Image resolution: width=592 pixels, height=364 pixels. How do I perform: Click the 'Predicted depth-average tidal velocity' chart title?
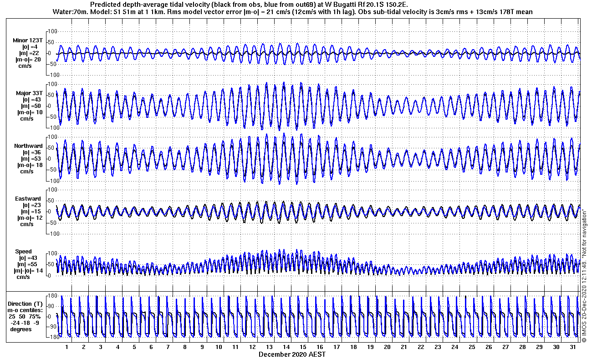pos(250,5)
